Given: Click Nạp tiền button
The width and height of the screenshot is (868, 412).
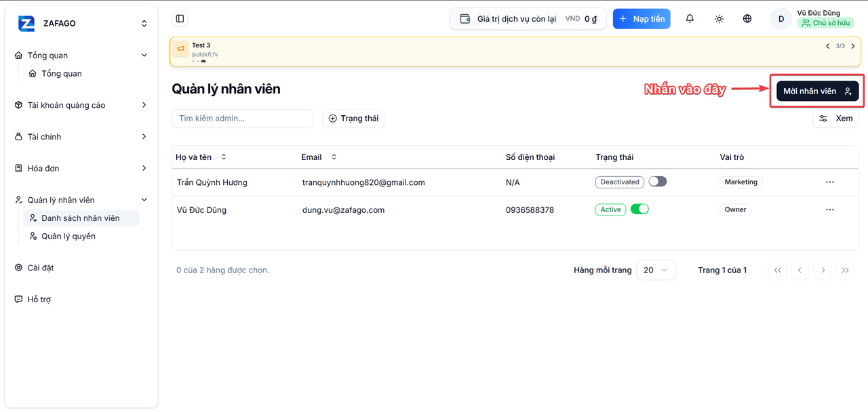Looking at the screenshot, I should [642, 19].
